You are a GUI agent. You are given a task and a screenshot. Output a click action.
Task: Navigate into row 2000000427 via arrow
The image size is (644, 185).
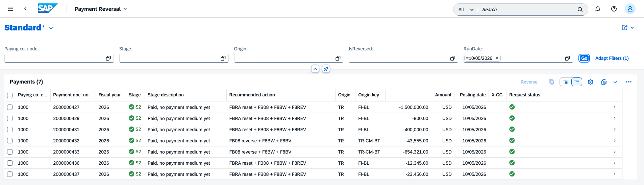coord(615,107)
